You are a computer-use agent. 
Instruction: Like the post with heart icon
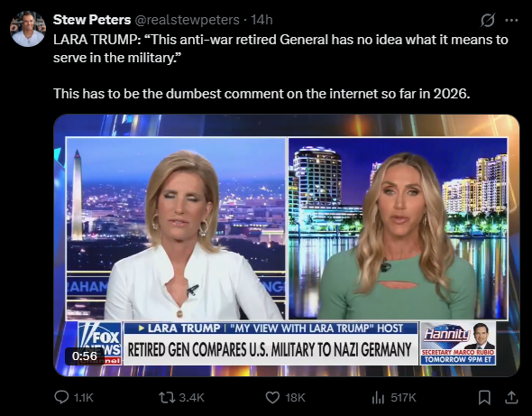(x=272, y=397)
